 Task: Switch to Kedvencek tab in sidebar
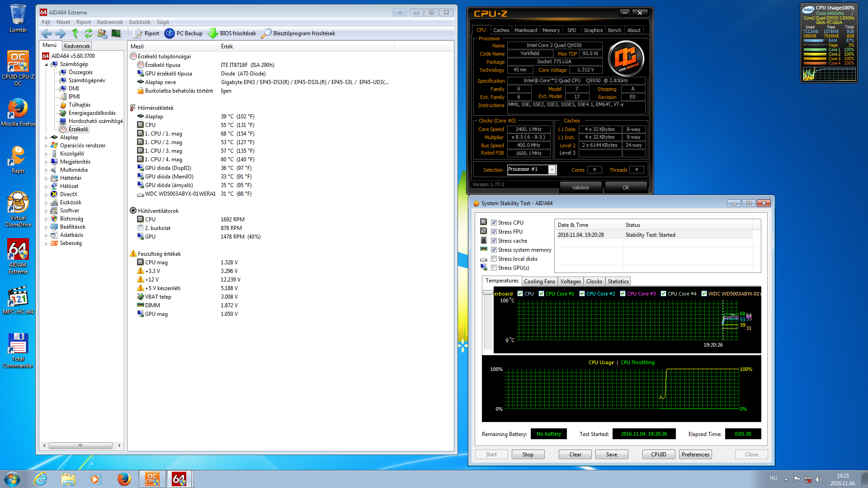click(77, 46)
